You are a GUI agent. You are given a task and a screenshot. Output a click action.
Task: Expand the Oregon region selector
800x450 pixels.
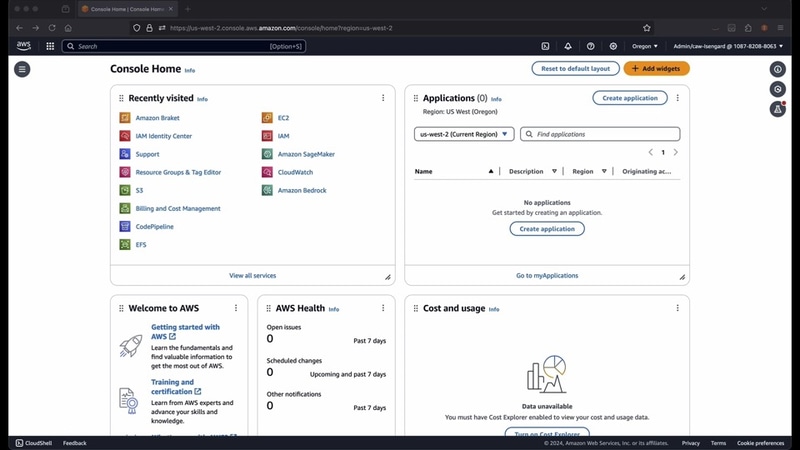click(x=645, y=46)
